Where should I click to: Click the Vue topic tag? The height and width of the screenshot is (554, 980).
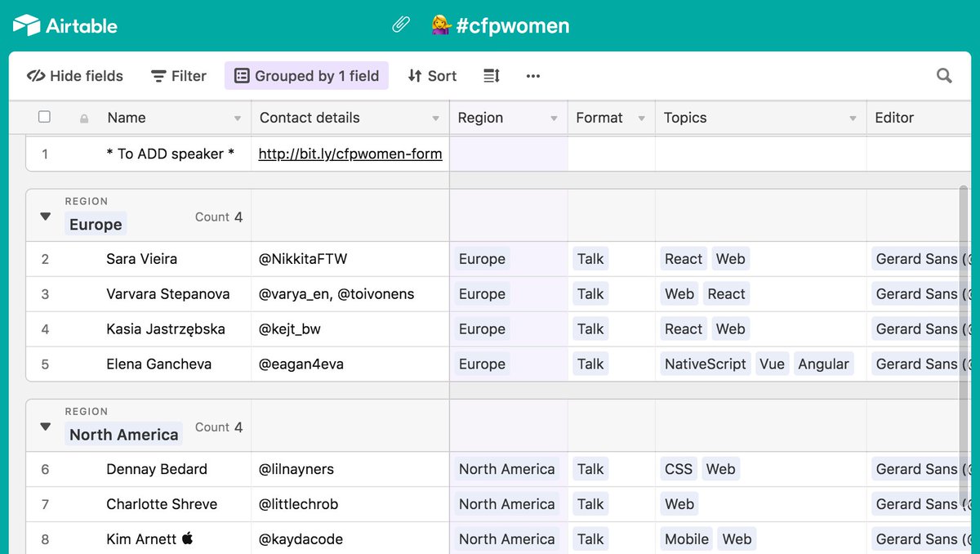click(x=772, y=364)
